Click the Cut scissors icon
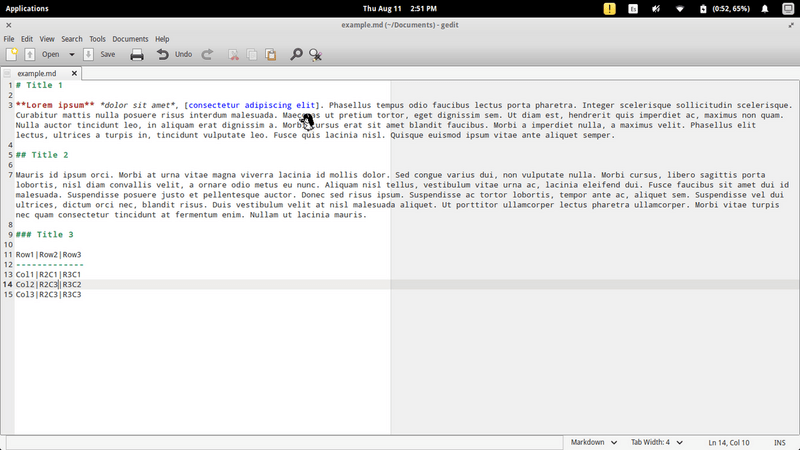The image size is (800, 450). pos(234,54)
